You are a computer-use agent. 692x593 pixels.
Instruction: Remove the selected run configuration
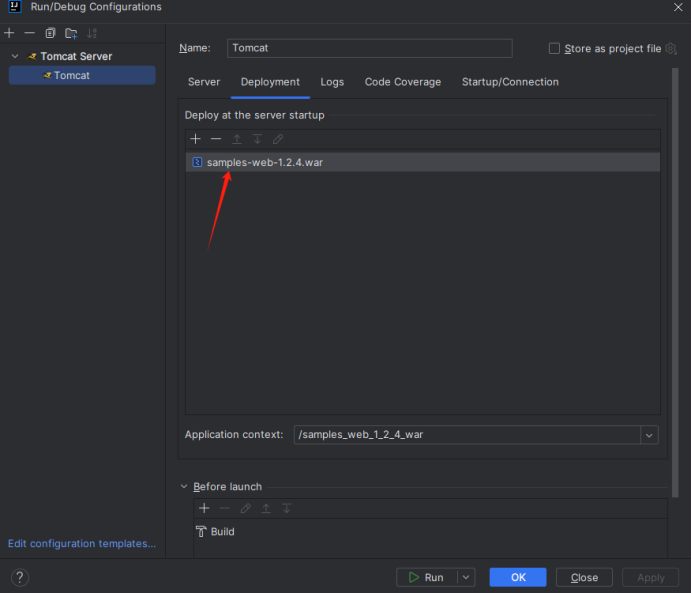29,33
